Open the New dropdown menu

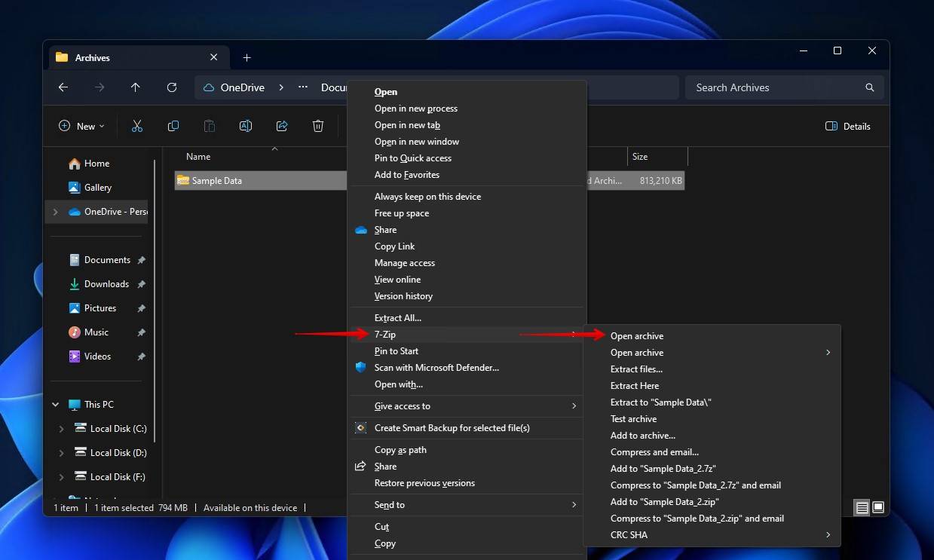point(81,127)
